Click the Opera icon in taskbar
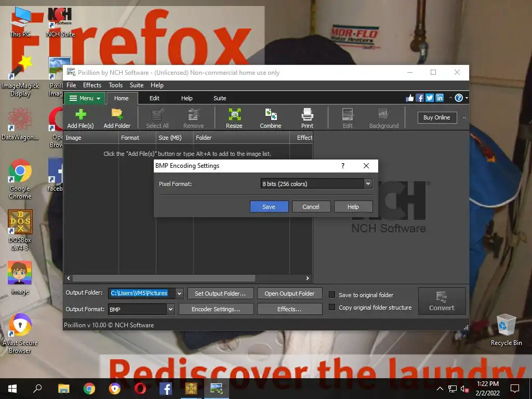Screen dimensions: 532x399 (x=140, y=389)
